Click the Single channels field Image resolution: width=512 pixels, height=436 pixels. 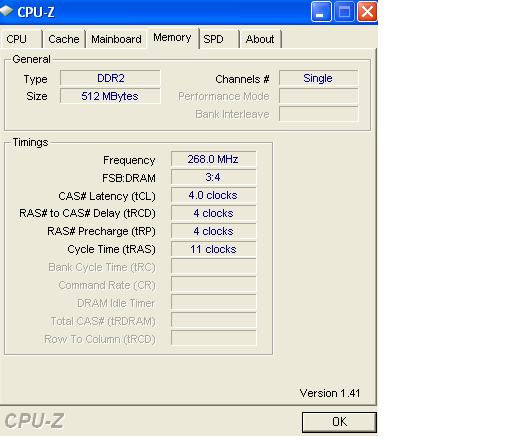click(x=318, y=78)
